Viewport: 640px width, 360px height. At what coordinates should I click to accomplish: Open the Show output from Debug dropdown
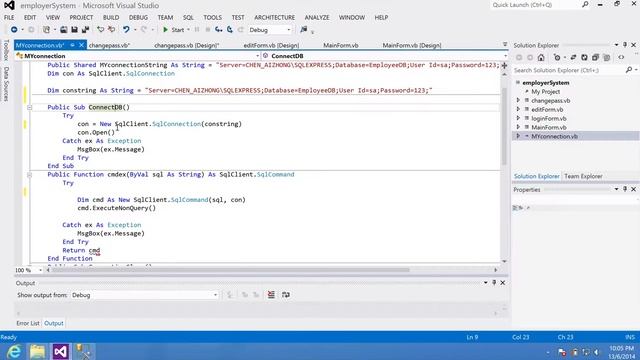coord(144,295)
